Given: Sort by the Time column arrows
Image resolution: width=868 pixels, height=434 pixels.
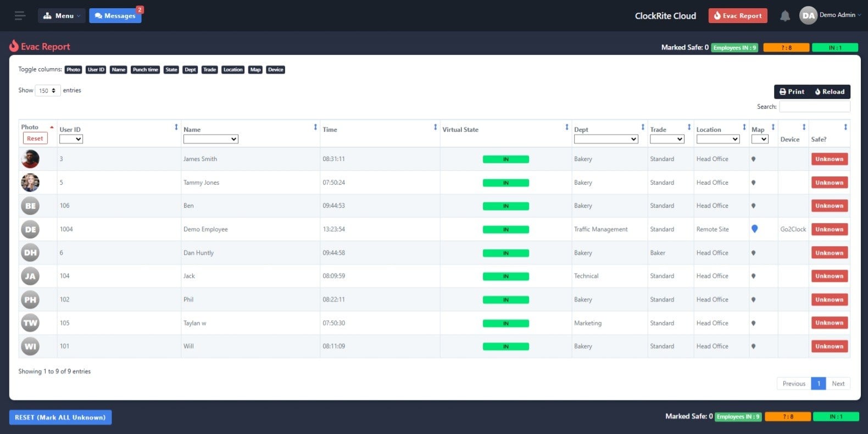Looking at the screenshot, I should tap(435, 127).
